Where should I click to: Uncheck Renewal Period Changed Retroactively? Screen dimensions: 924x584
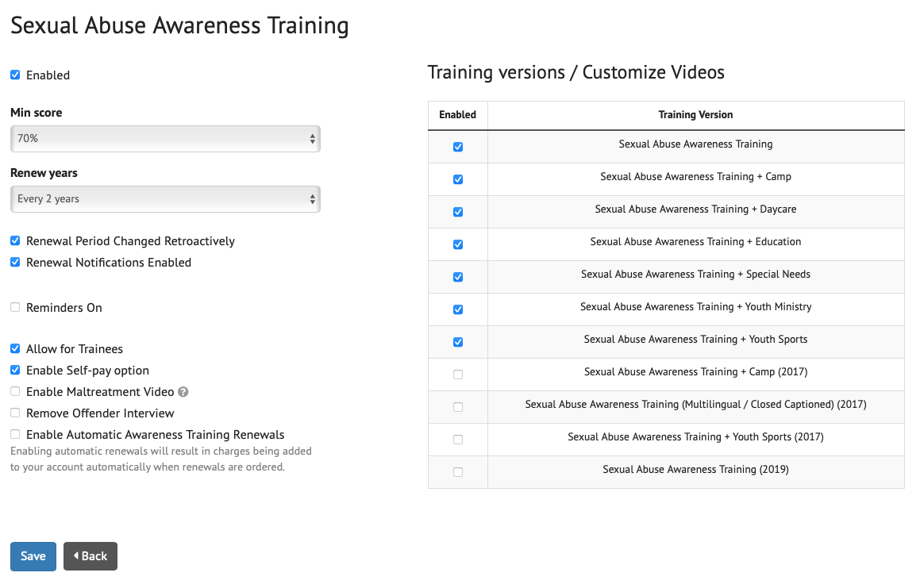14,240
